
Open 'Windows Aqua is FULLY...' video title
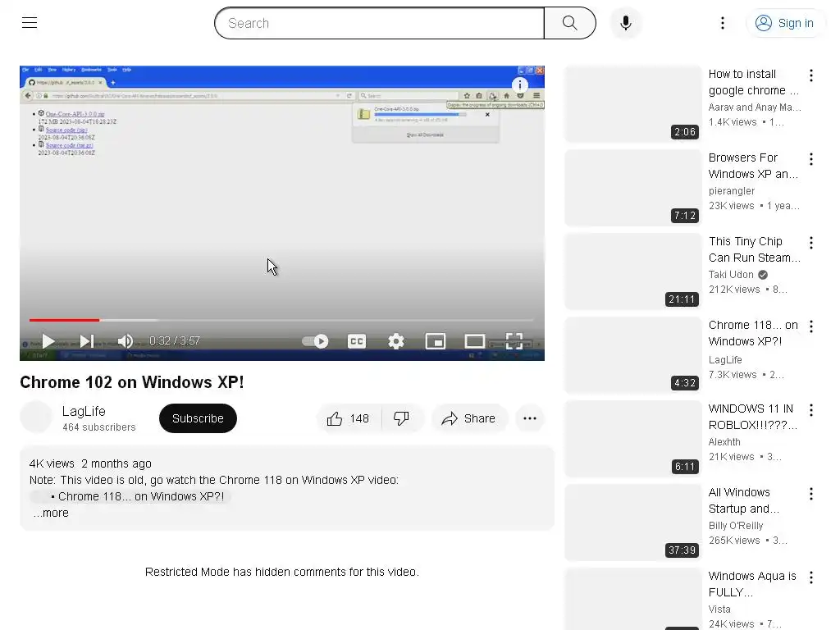[752, 584]
